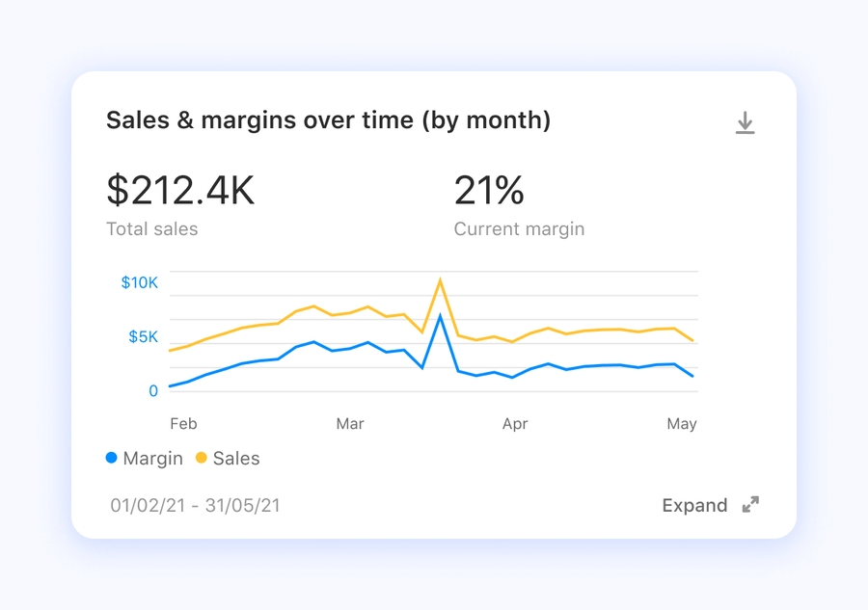Click the blue Margin legend dot
The width and height of the screenshot is (868, 610).
(112, 459)
